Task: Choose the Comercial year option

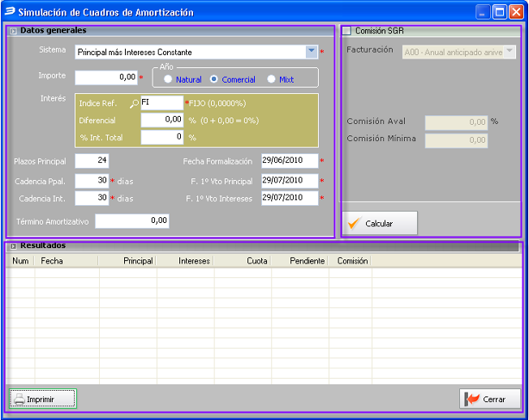Action: click(x=214, y=79)
